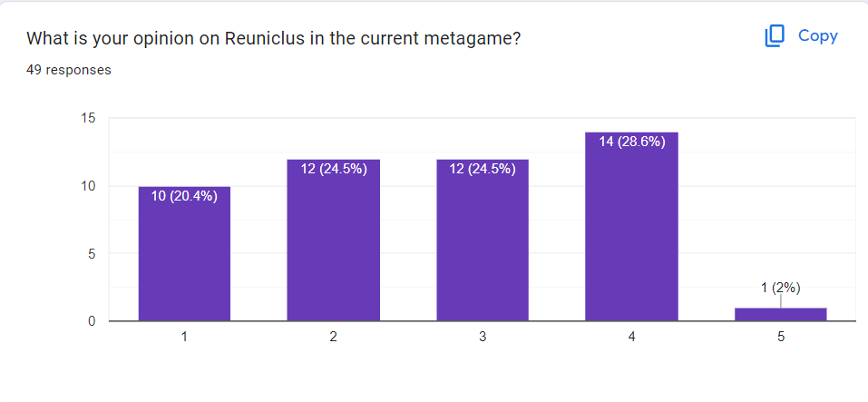Click the Copy text link
The width and height of the screenshot is (868, 402).
tap(817, 36)
